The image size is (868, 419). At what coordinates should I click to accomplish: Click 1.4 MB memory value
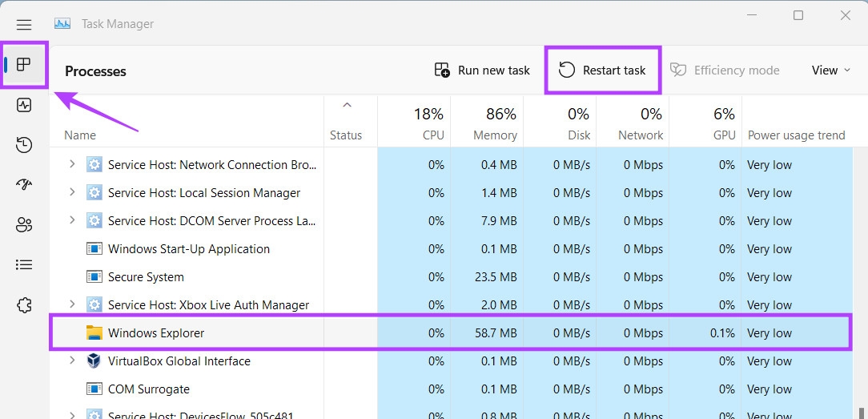click(x=500, y=192)
